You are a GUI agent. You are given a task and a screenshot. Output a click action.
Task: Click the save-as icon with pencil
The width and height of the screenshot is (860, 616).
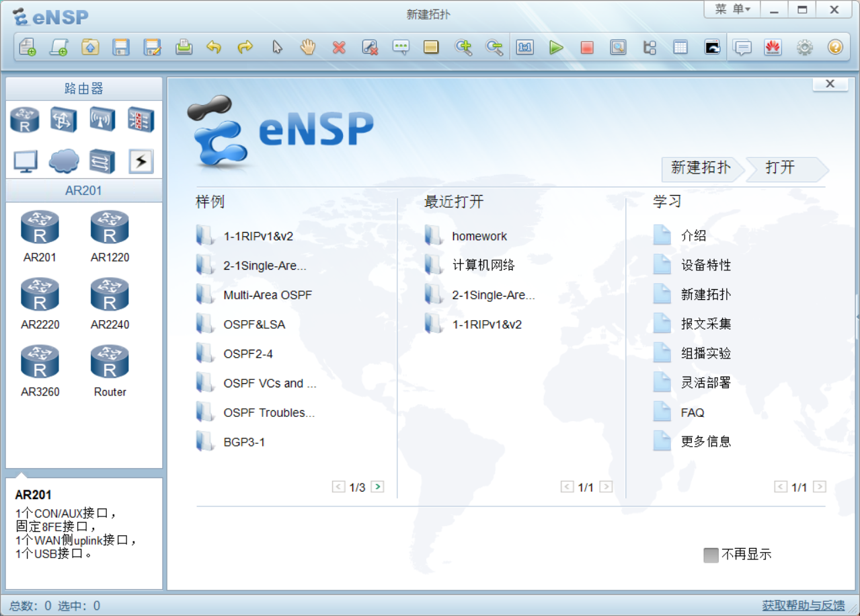153,47
